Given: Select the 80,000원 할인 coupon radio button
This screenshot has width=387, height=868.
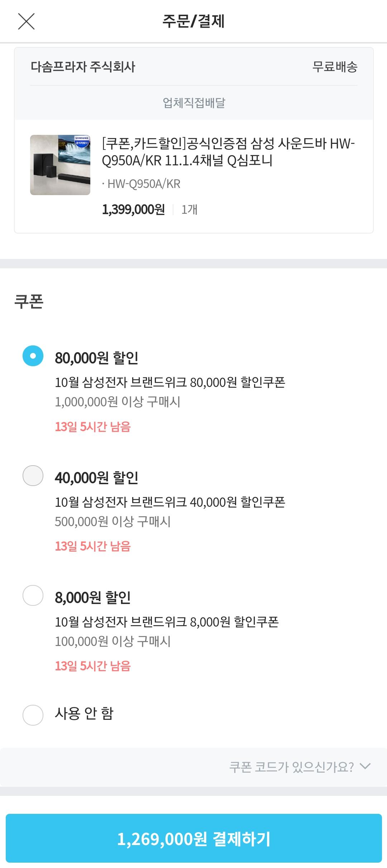Looking at the screenshot, I should coord(33,356).
